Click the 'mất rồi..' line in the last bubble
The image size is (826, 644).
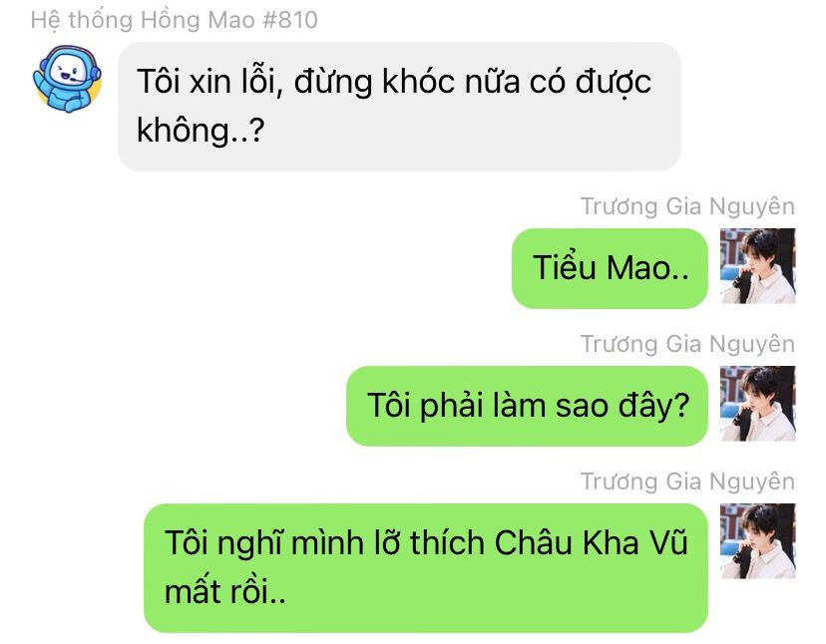pyautogui.click(x=224, y=591)
